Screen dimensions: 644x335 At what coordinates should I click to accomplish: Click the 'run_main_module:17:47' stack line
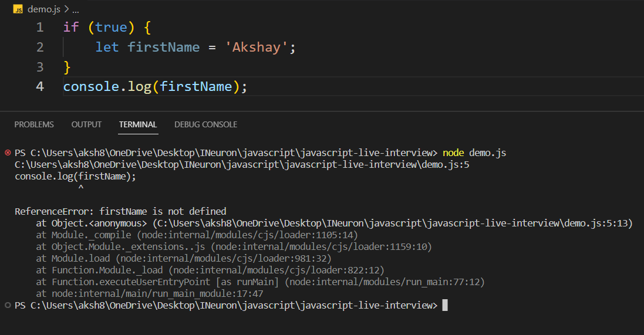tap(150, 293)
